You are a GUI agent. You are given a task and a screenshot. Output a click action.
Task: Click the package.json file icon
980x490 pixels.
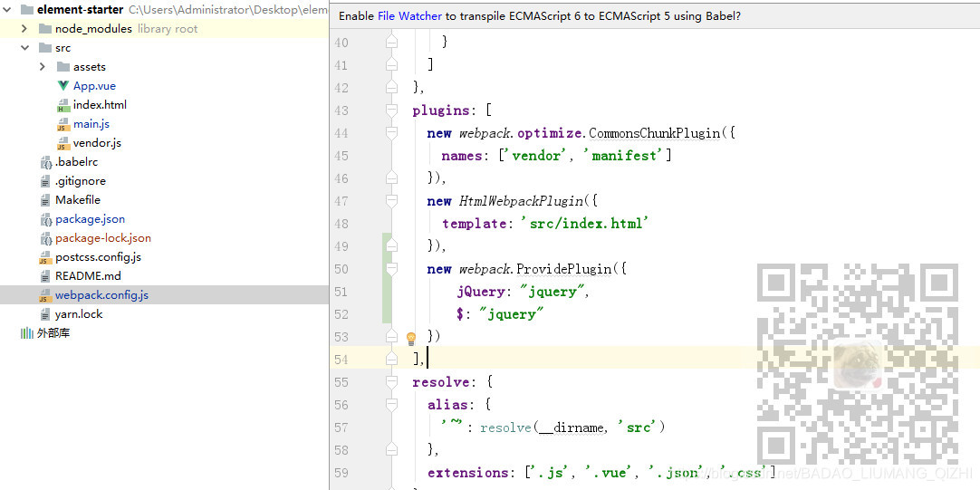click(x=45, y=219)
